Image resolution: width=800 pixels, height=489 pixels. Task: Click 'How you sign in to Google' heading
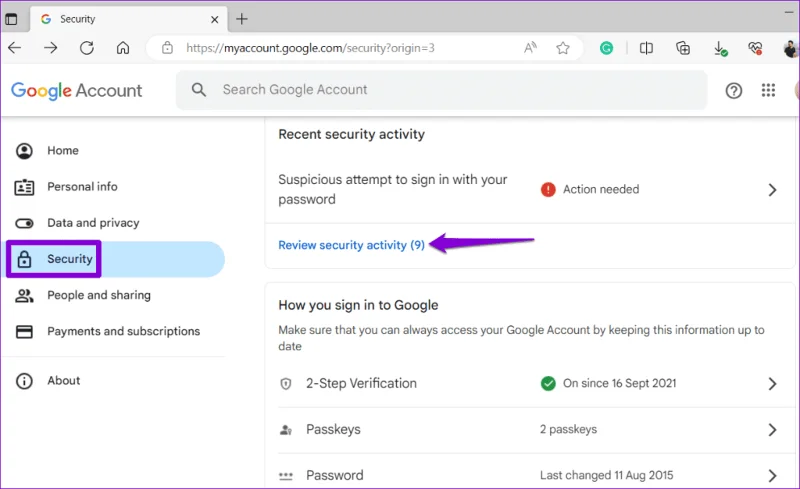point(358,305)
